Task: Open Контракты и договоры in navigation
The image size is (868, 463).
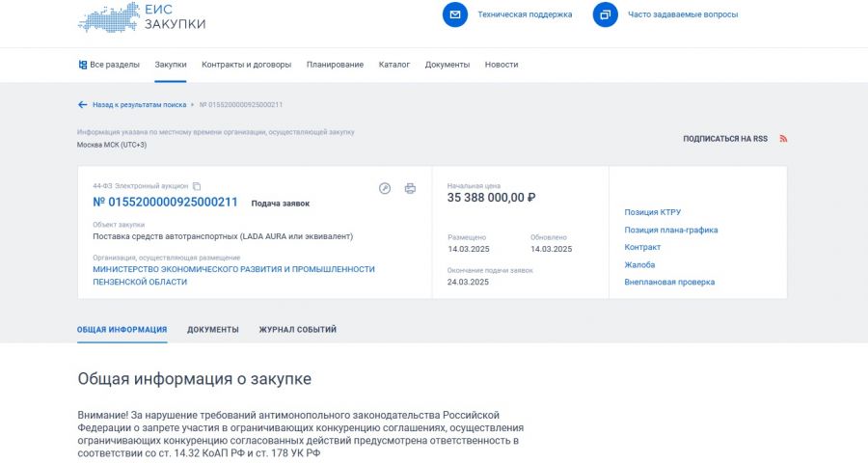Action: [246, 65]
